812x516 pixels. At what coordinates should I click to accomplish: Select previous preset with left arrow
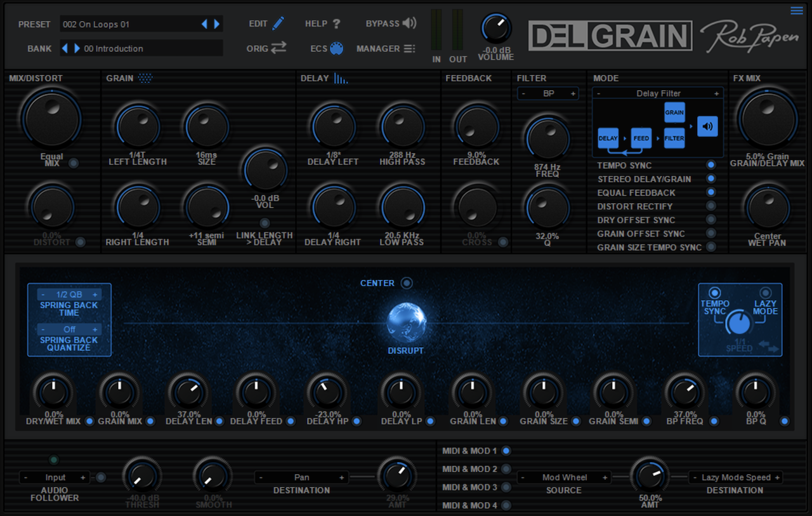coord(204,24)
